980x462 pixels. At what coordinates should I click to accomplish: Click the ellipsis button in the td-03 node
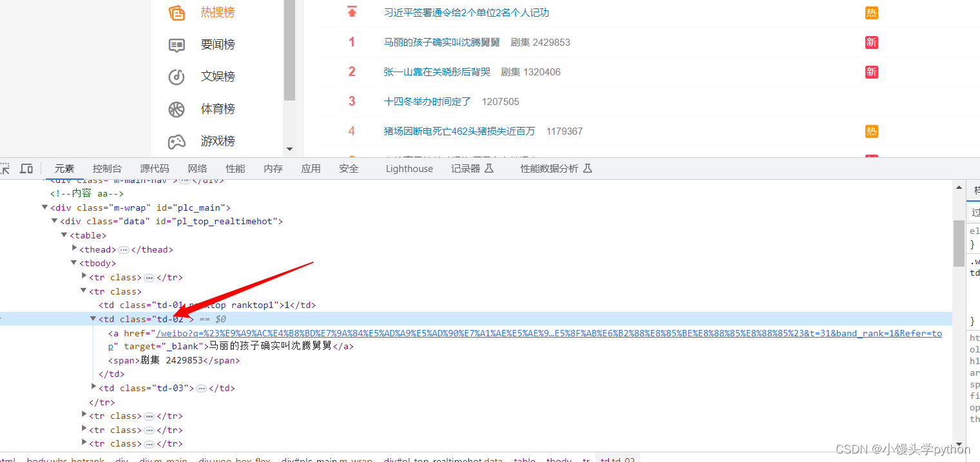[201, 389]
